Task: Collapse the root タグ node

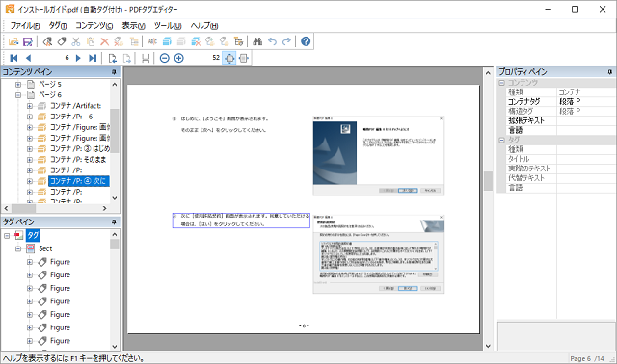Action: pyautogui.click(x=7, y=236)
